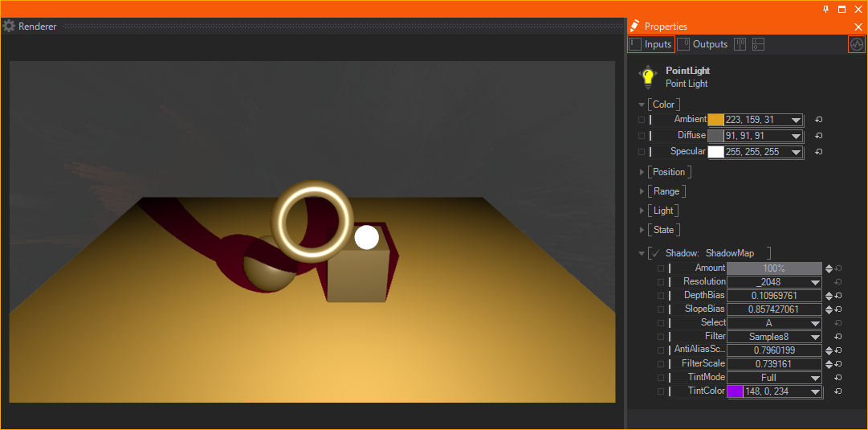Switch to the Outputs tab
This screenshot has width=868, height=430.
click(x=703, y=44)
